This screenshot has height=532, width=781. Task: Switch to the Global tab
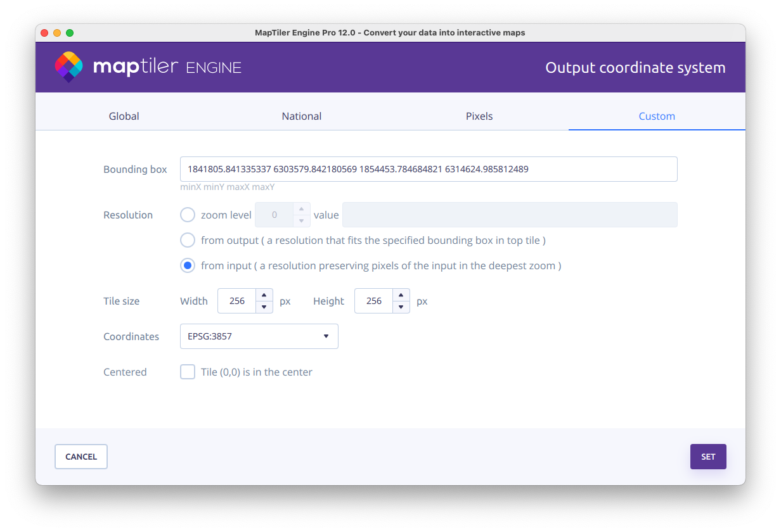(124, 116)
